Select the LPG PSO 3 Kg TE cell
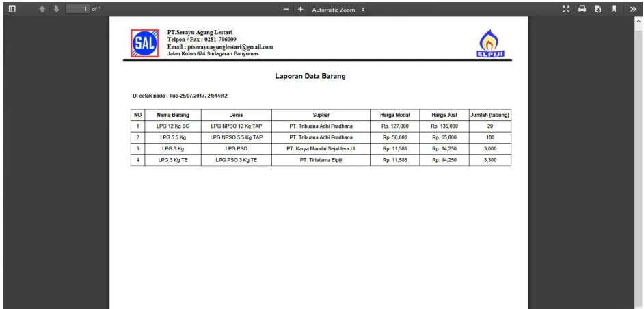Viewport: 644px width, 309px height. pos(236,160)
